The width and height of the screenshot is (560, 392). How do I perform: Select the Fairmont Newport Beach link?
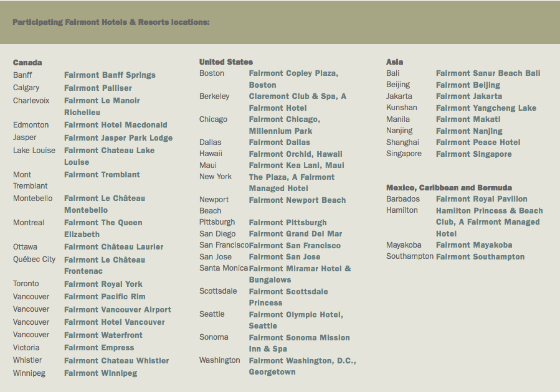(x=297, y=200)
